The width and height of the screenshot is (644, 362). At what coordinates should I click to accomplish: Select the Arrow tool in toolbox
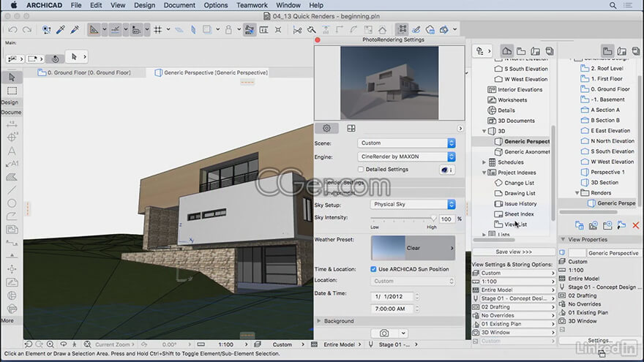point(12,78)
